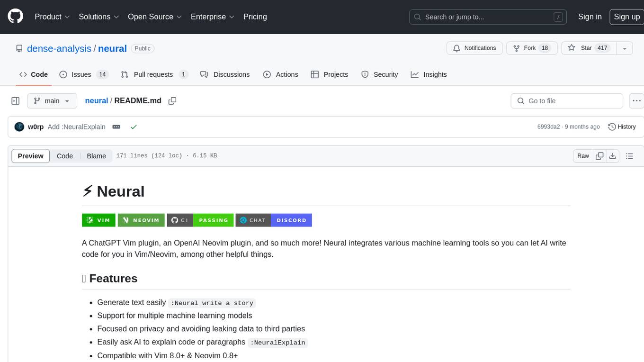
Task: Click the Neural README heading
Action: pos(113,191)
